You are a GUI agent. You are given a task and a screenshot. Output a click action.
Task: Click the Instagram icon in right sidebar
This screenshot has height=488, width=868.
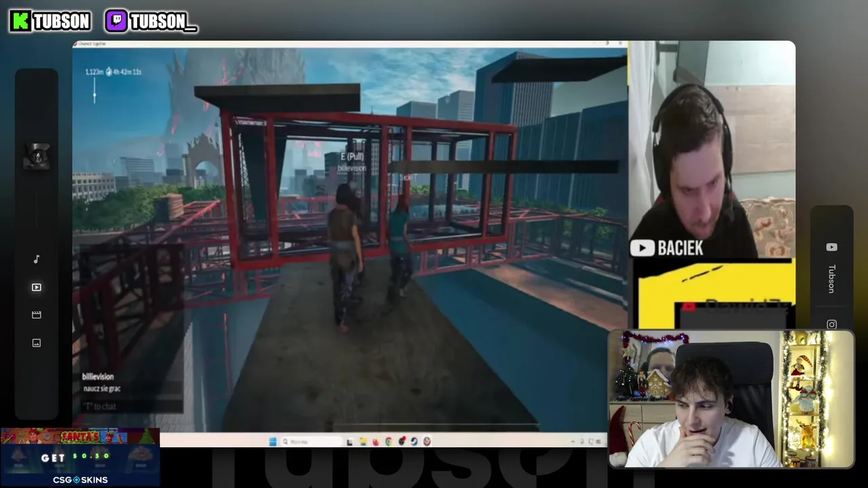coord(832,324)
